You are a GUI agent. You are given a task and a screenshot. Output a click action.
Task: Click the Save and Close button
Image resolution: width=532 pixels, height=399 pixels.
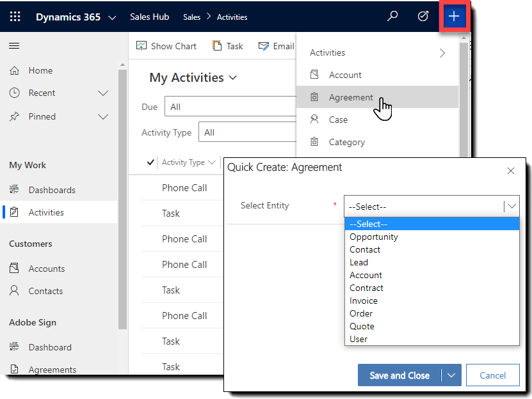pyautogui.click(x=399, y=375)
